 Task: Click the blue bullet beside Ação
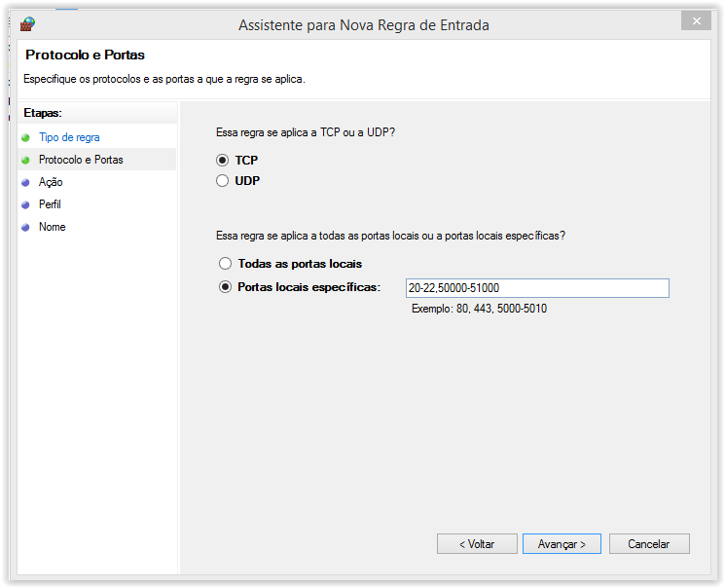point(25,182)
